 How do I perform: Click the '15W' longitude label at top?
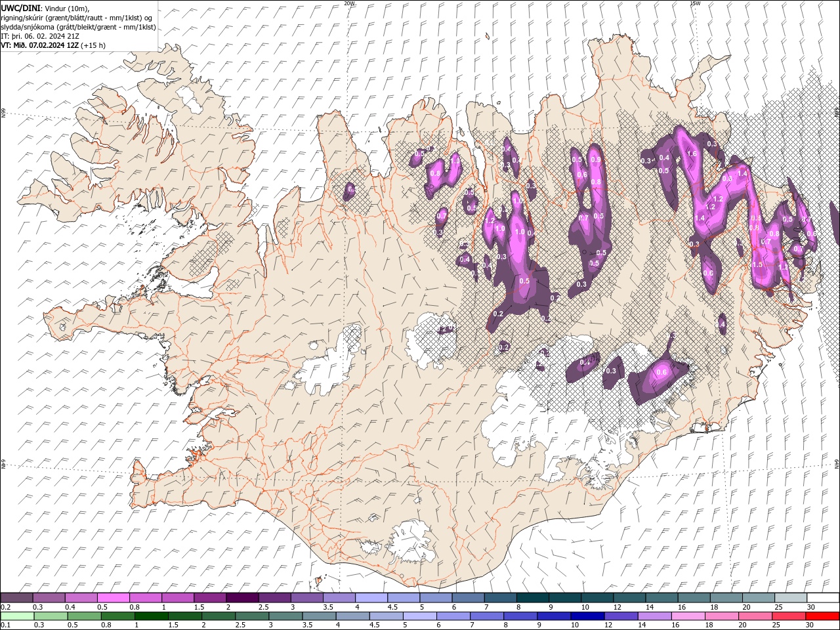[695, 3]
